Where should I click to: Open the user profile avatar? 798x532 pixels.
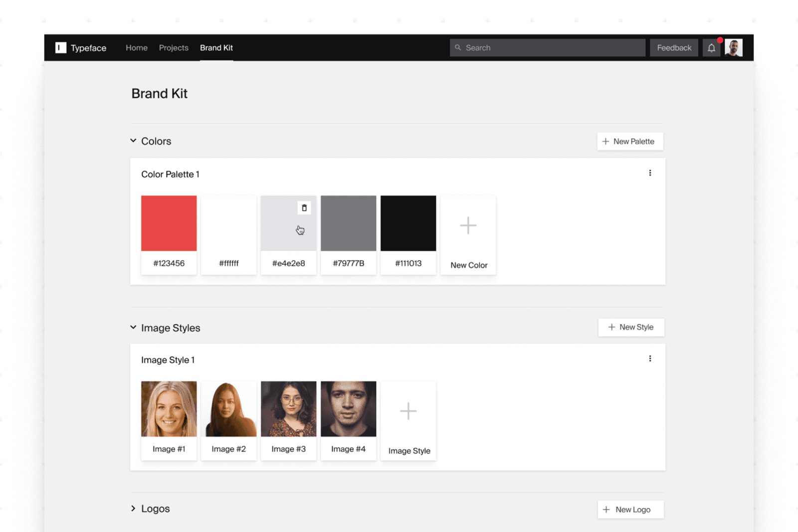(733, 48)
